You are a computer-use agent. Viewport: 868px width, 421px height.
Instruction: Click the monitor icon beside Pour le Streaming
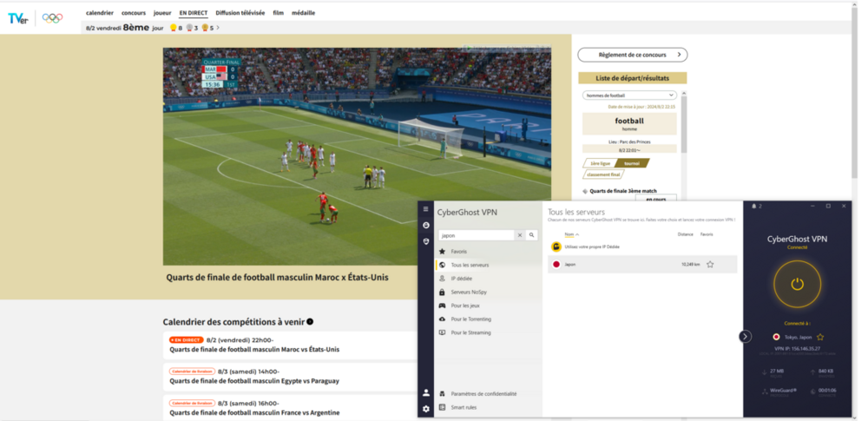pos(442,333)
